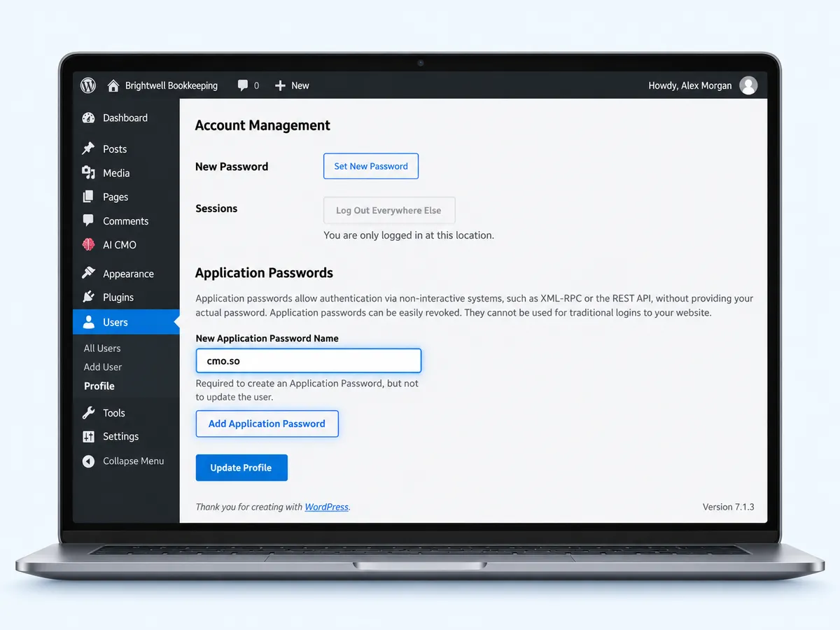This screenshot has height=630, width=840.
Task: Open the Howdy, Alex Morgan account menu
Action: click(690, 85)
